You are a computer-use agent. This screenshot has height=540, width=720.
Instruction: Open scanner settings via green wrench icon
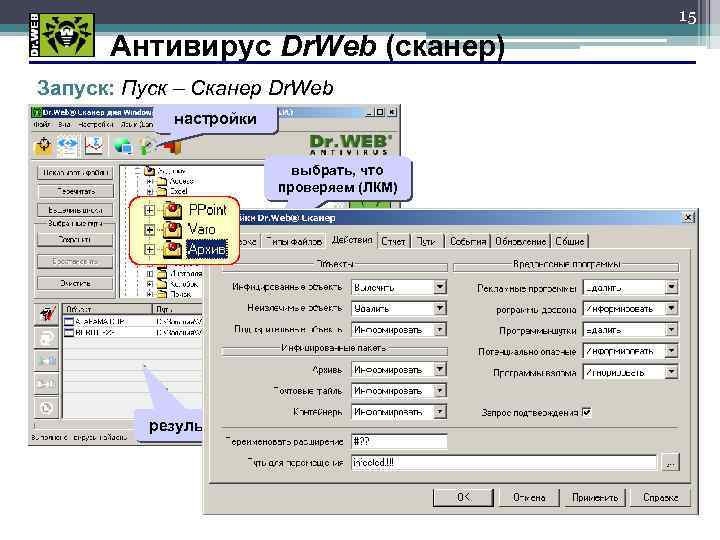[147, 146]
